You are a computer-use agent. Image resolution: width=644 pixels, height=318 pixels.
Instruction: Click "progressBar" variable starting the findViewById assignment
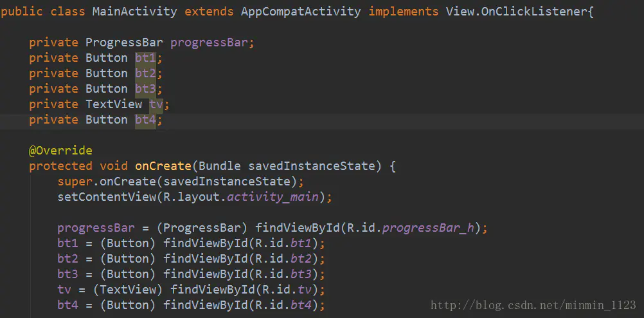(x=96, y=229)
